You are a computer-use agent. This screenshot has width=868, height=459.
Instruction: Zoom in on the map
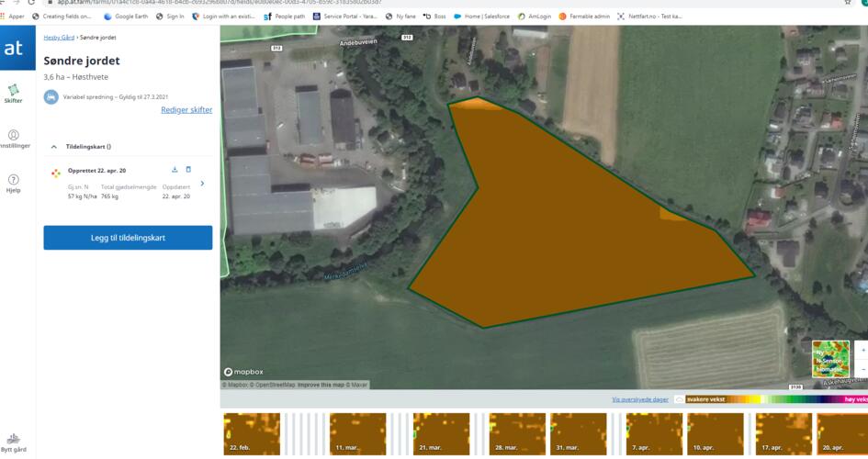pos(863,351)
